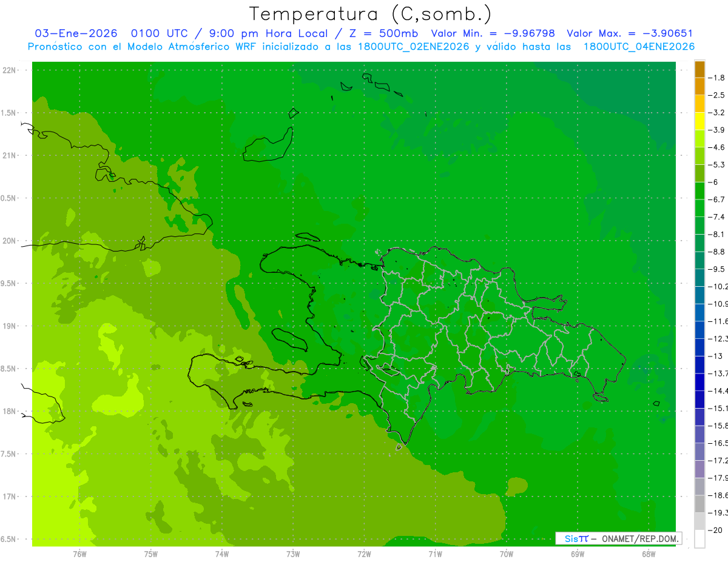Click the "-14.4" color scale label

[x=719, y=391]
